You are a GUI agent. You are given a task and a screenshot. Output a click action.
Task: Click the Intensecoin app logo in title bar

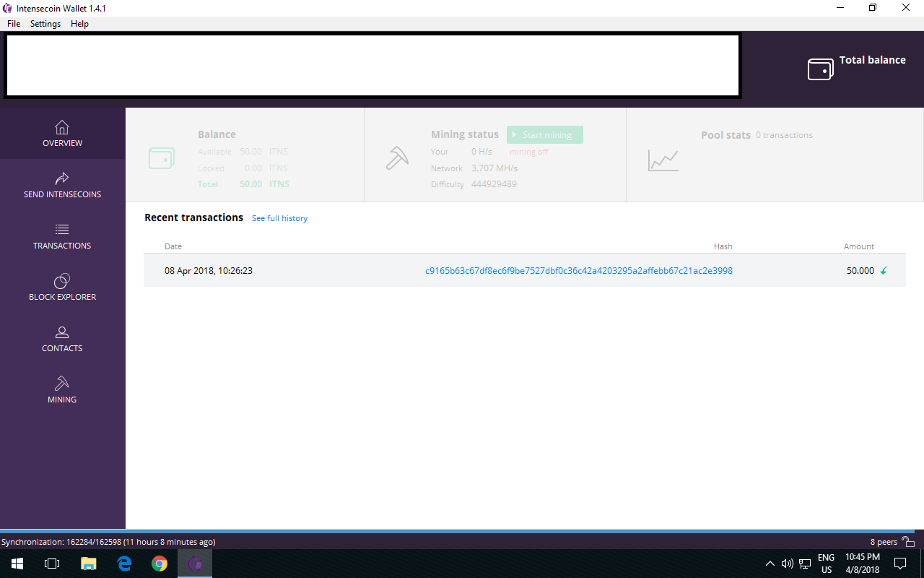click(8, 8)
